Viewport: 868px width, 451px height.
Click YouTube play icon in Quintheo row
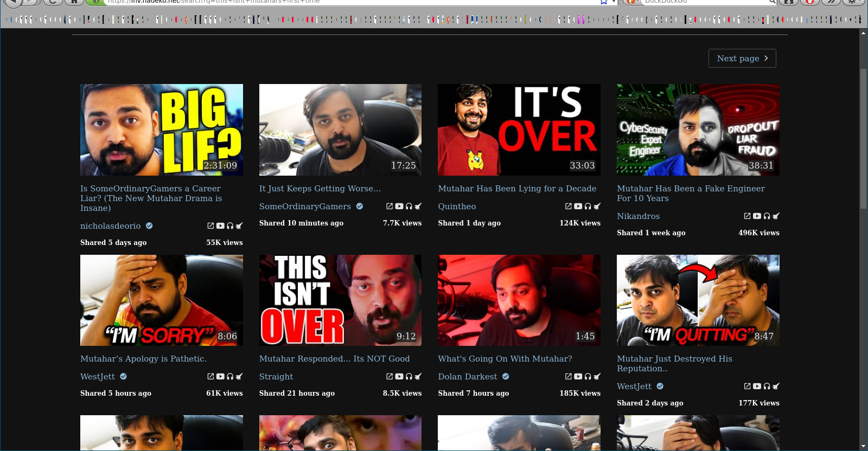click(x=578, y=207)
